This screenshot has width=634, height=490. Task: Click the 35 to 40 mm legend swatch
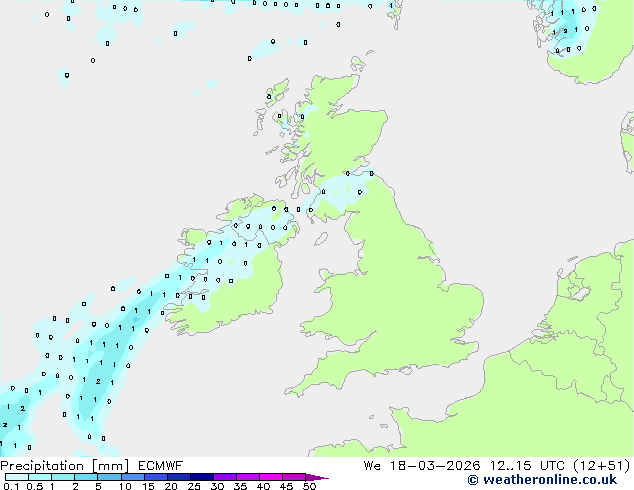pos(247,477)
